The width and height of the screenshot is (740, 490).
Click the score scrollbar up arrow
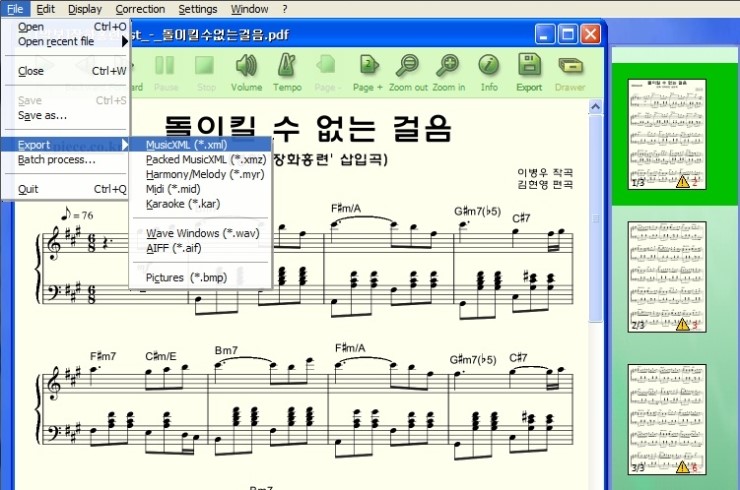(x=595, y=107)
